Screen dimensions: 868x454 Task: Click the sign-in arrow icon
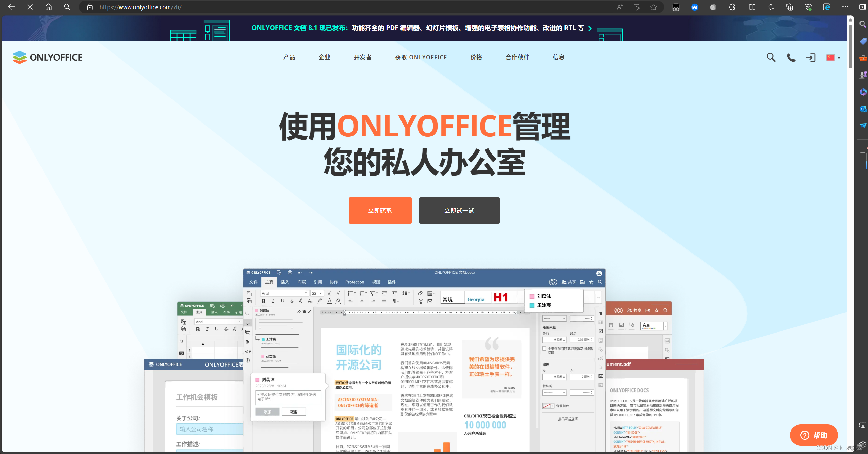(x=810, y=58)
